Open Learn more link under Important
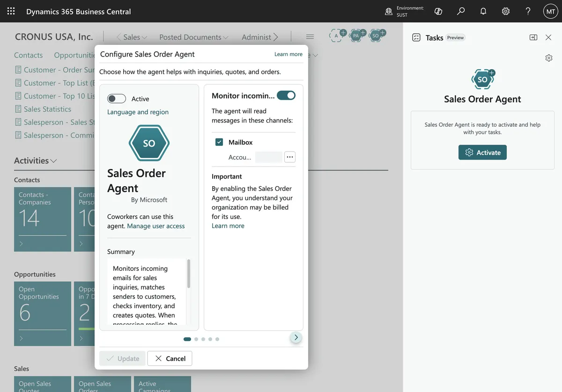 tap(228, 225)
